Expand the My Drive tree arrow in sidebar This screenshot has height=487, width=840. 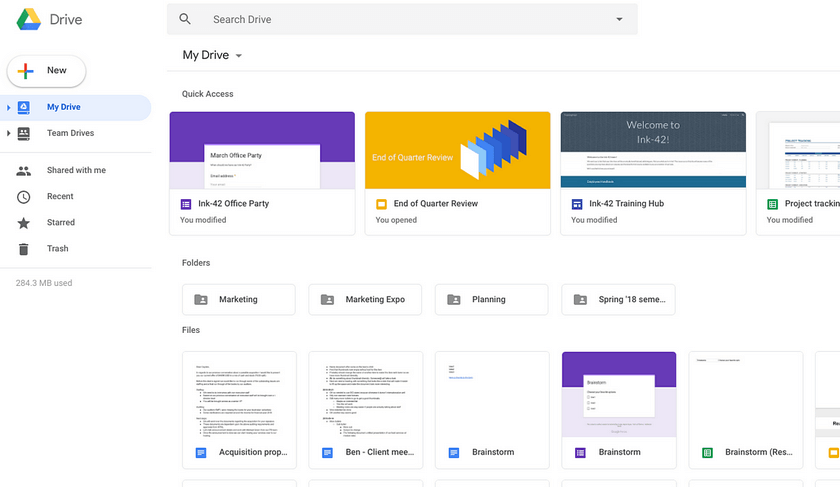[x=8, y=108]
